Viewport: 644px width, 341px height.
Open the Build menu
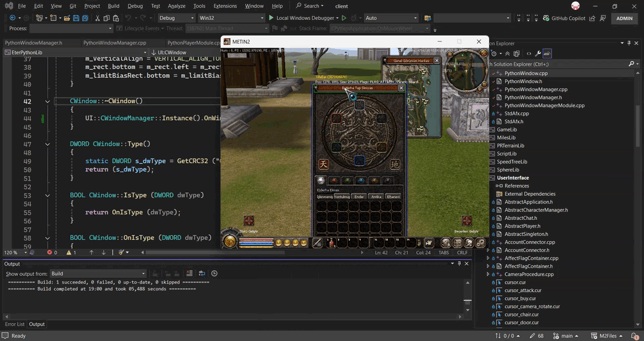pos(113,6)
